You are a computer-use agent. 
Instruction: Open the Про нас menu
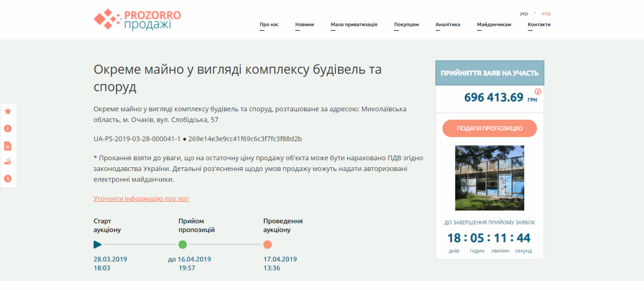pyautogui.click(x=269, y=24)
